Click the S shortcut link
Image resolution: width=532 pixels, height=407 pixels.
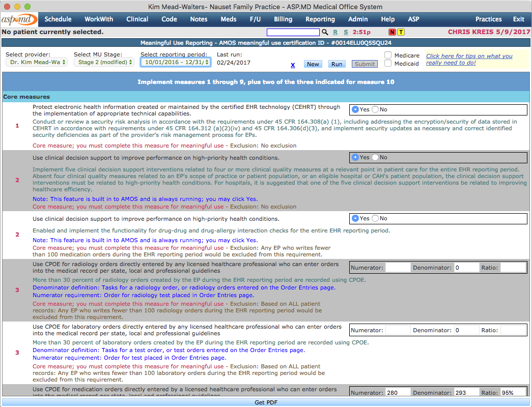point(346,32)
